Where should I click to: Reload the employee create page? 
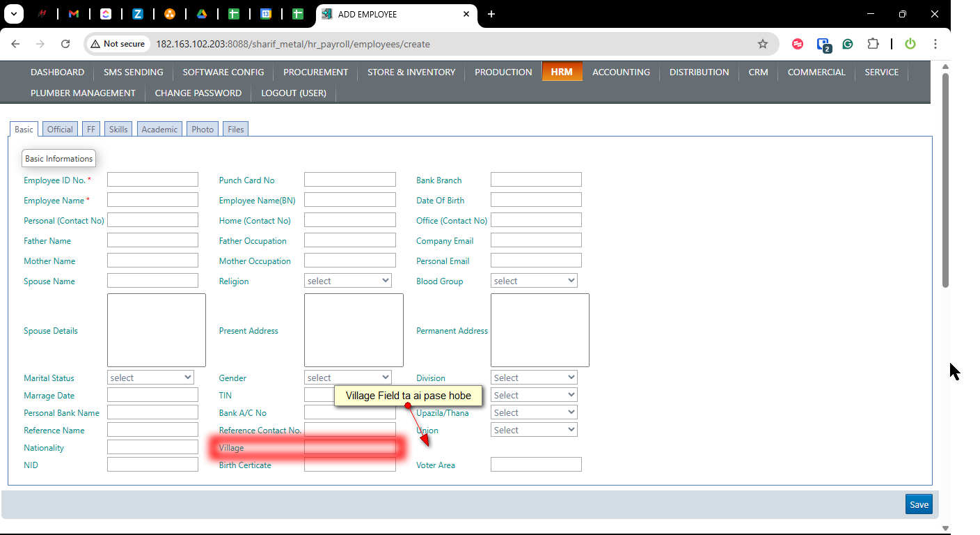pyautogui.click(x=65, y=44)
